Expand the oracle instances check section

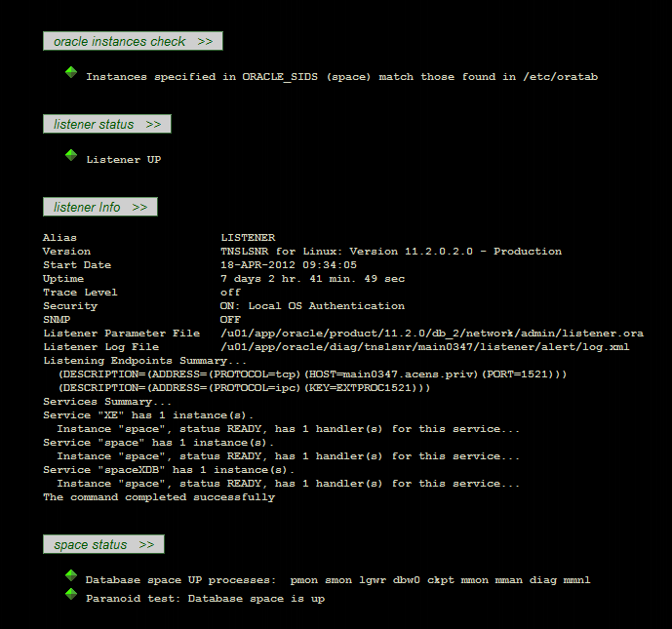[x=133, y=41]
